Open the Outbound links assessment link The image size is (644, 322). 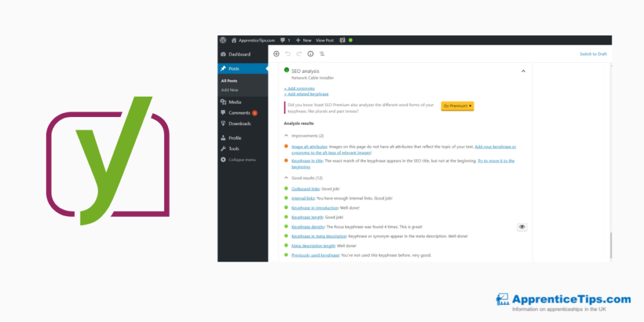306,189
